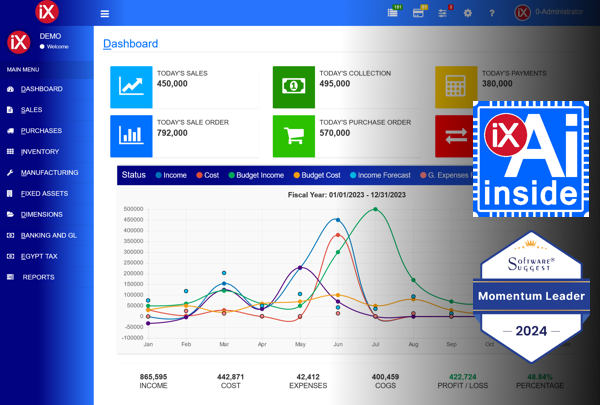Open the gear settings icon
This screenshot has height=405, width=600.
pos(468,13)
